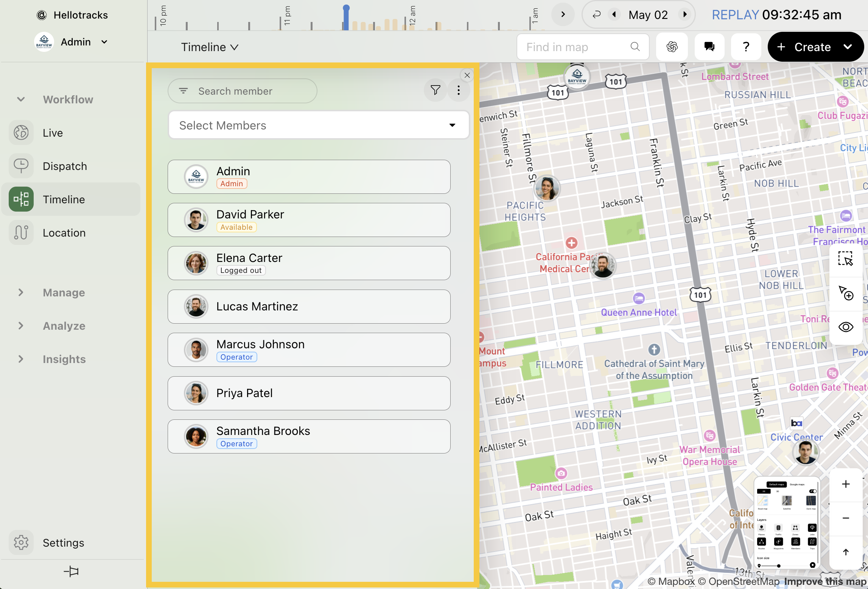Select 2D map mode
868x589 pixels.
pyautogui.click(x=764, y=491)
